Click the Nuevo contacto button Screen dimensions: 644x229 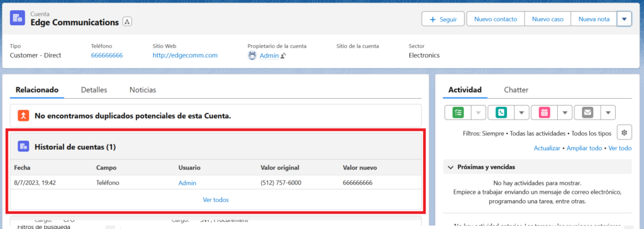point(496,19)
